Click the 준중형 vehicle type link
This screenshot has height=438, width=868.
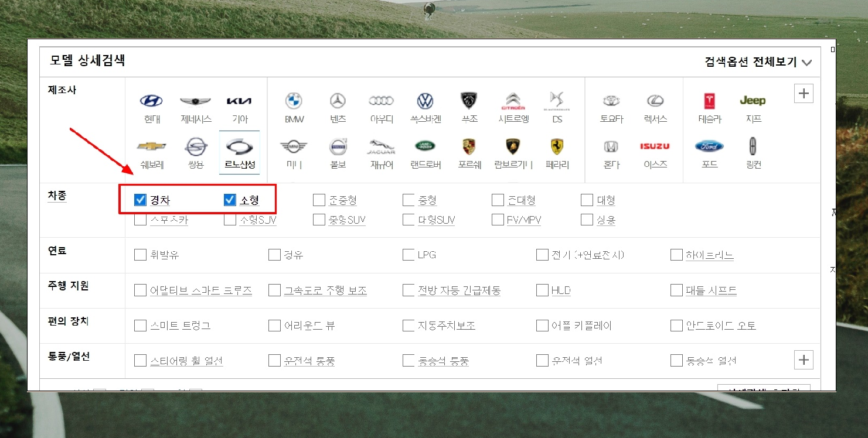[343, 200]
